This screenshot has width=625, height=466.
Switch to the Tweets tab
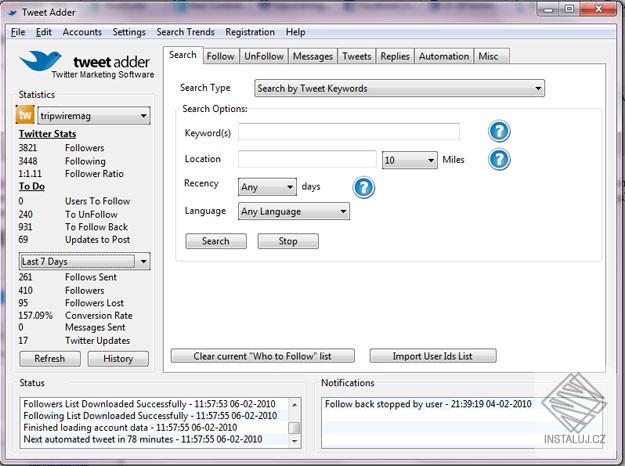357,56
